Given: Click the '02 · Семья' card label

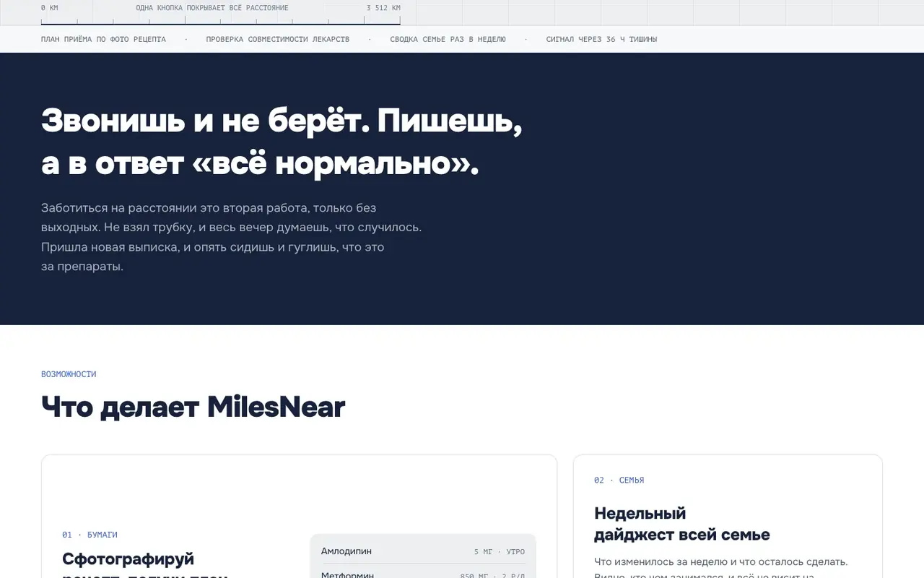Looking at the screenshot, I should tap(619, 480).
